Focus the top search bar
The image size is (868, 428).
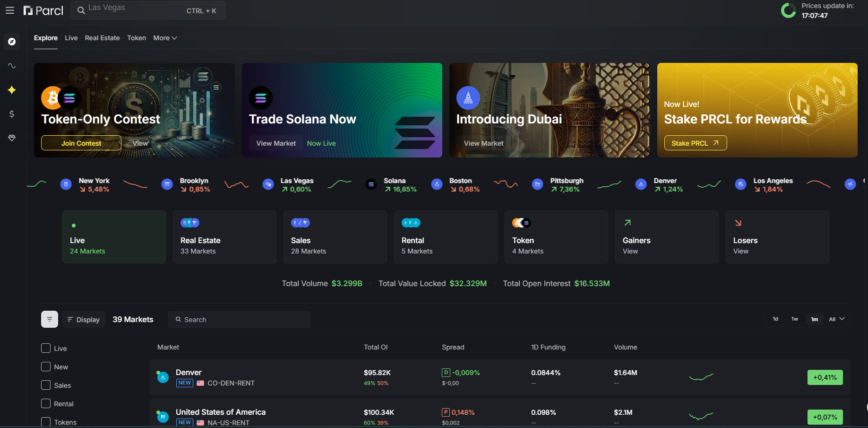[x=148, y=10]
